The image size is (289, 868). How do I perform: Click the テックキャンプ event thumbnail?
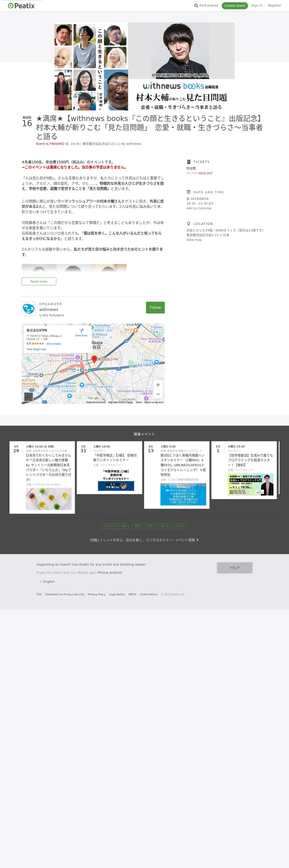pyautogui.click(x=251, y=484)
